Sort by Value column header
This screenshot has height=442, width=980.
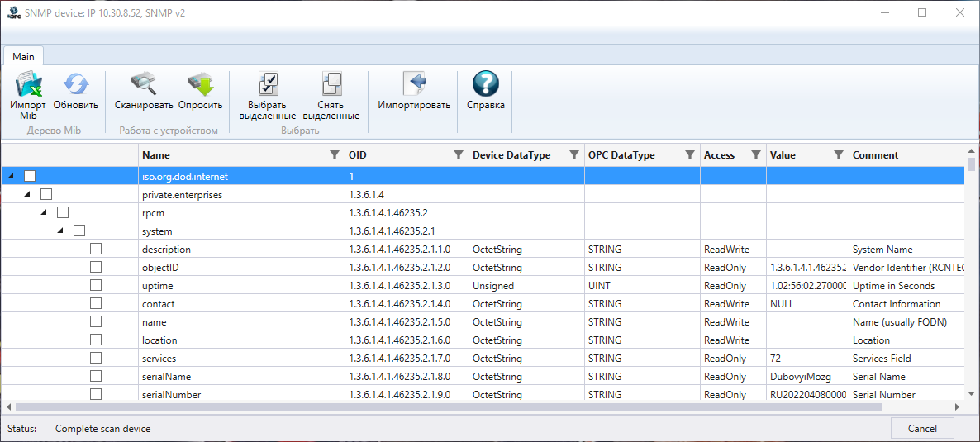pyautogui.click(x=783, y=155)
